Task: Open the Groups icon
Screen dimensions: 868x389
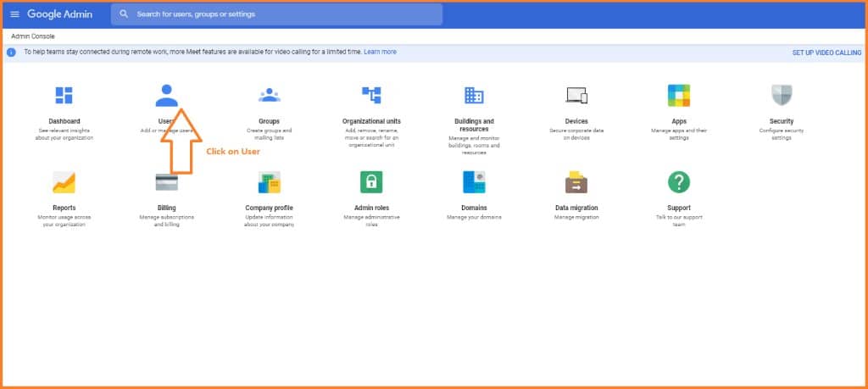Action: 269,95
